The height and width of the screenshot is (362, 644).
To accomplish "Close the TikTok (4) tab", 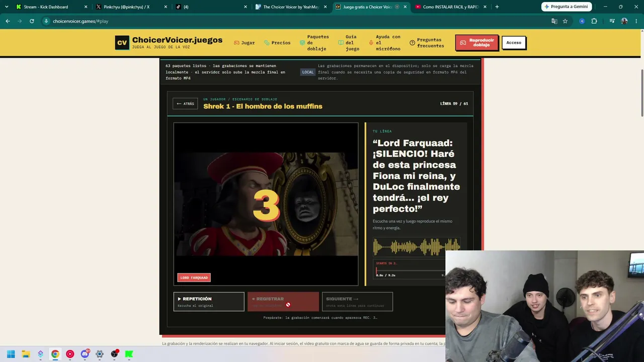I will pyautogui.click(x=246, y=7).
